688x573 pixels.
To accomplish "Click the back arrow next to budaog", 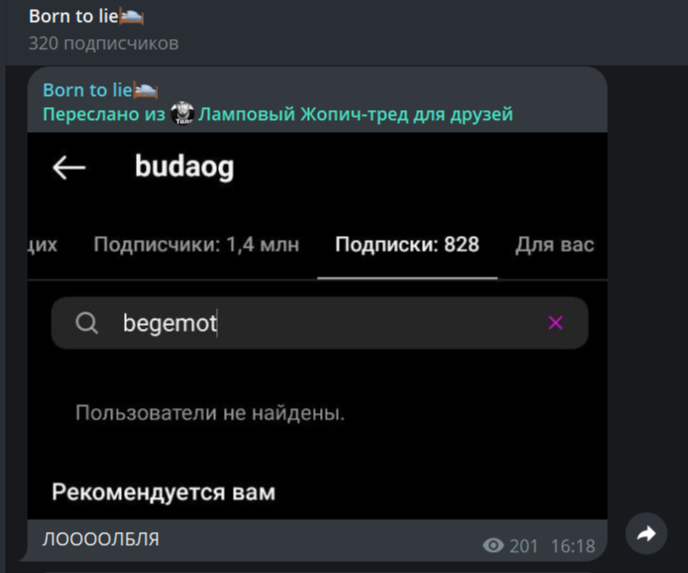I will point(69,167).
